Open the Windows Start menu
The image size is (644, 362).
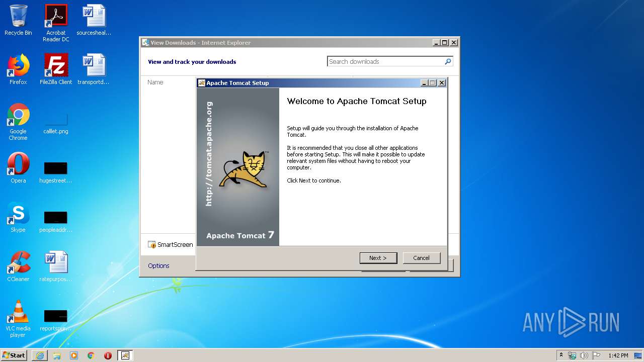pyautogui.click(x=14, y=355)
